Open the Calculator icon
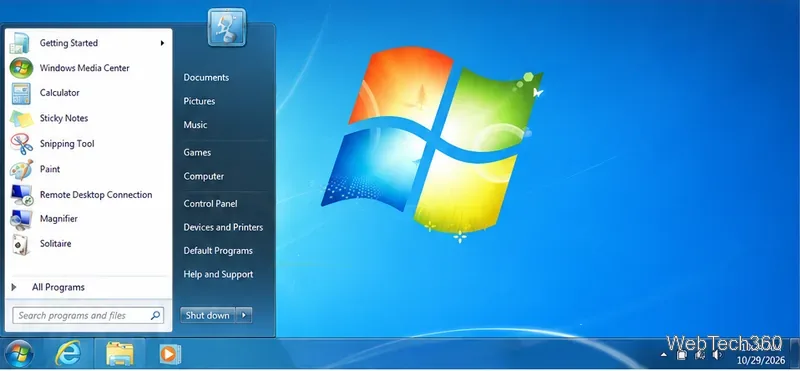Image resolution: width=800 pixels, height=371 pixels. click(x=21, y=93)
